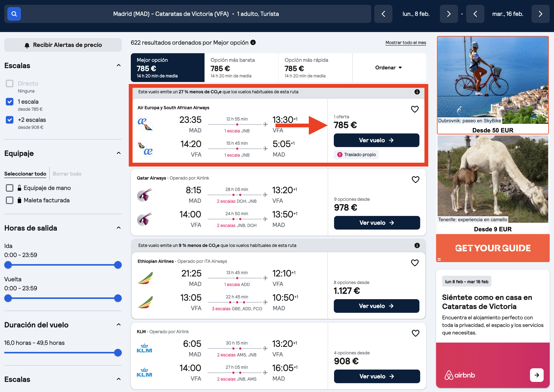The image size is (554, 392).
Task: Open Mostrar todo el mes link
Action: coord(406,43)
